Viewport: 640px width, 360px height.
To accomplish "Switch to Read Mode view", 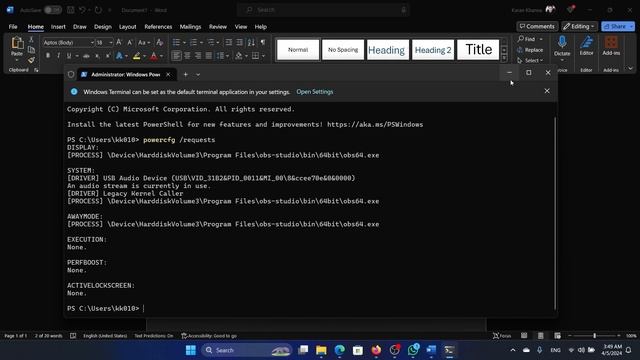I will [x=524, y=336].
